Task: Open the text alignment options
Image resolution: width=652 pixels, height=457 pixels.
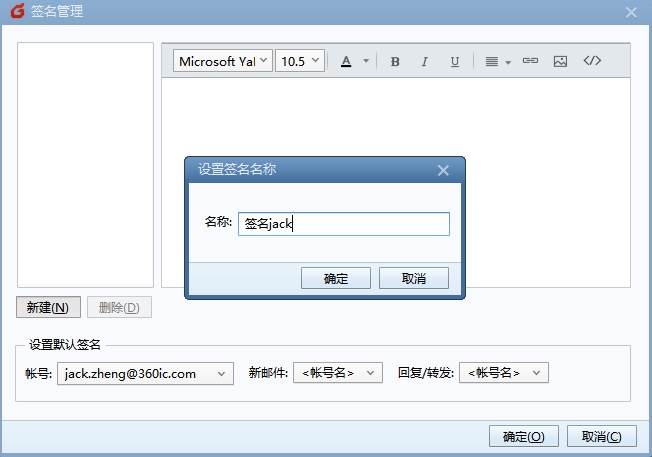Action: pos(497,62)
